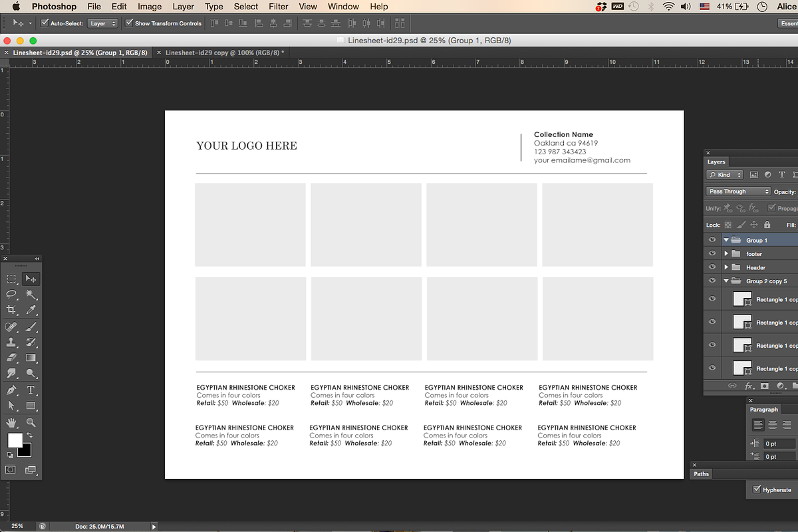Click the foreground color swatch

click(15, 440)
